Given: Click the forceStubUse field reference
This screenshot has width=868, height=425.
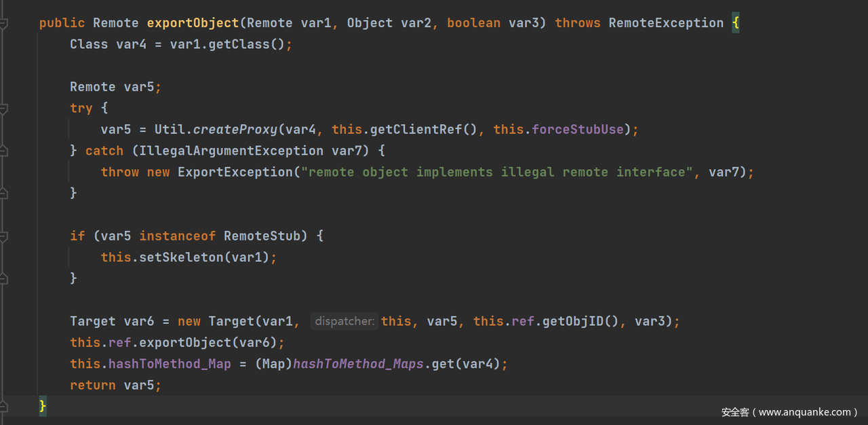Looking at the screenshot, I should pyautogui.click(x=578, y=129).
